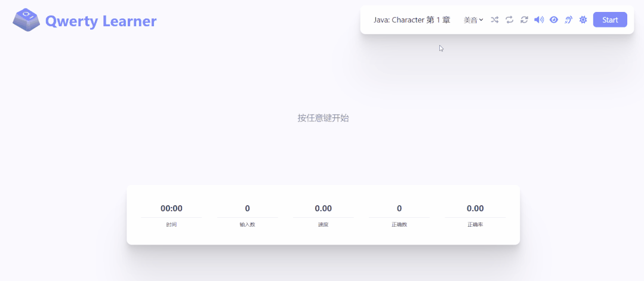Screen dimensions: 644x281
Task: Open the Java: Character 第 1 章 dictionary selector
Action: (412, 20)
